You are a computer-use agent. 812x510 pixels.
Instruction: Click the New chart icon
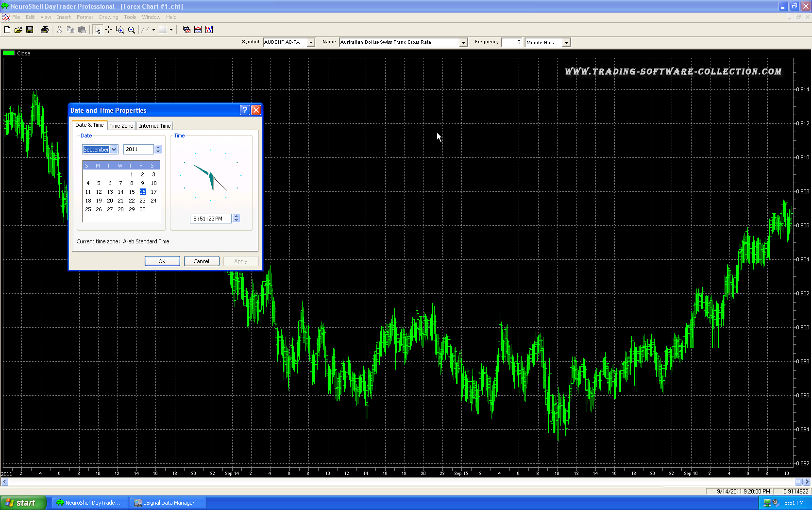[x=7, y=30]
